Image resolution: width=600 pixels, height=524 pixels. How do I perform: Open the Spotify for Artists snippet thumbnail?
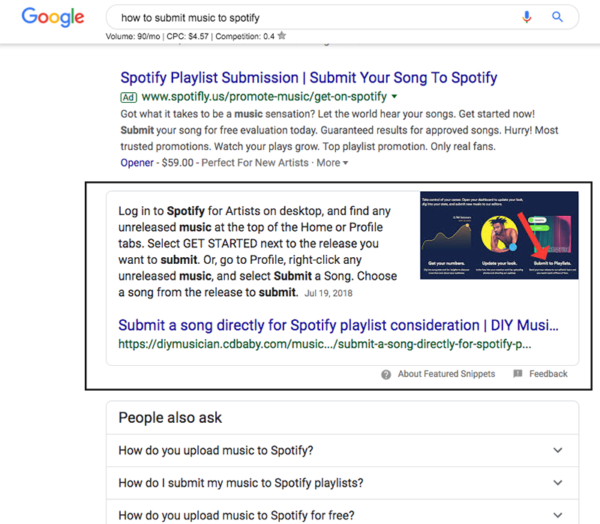499,235
